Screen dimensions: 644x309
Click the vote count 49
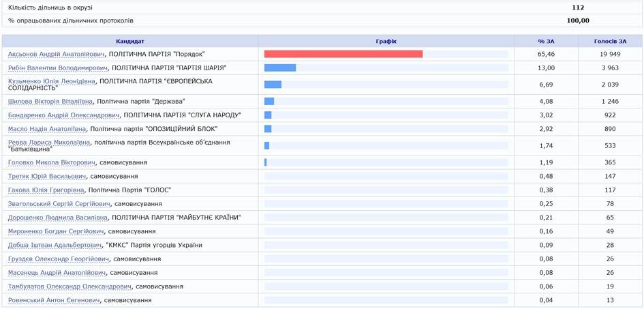611,231
